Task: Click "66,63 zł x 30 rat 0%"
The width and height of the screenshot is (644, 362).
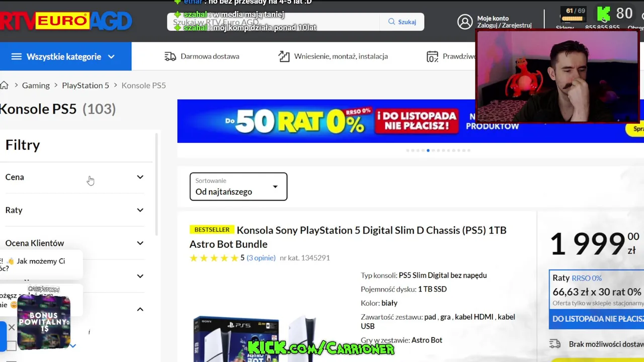Action: [x=597, y=292]
